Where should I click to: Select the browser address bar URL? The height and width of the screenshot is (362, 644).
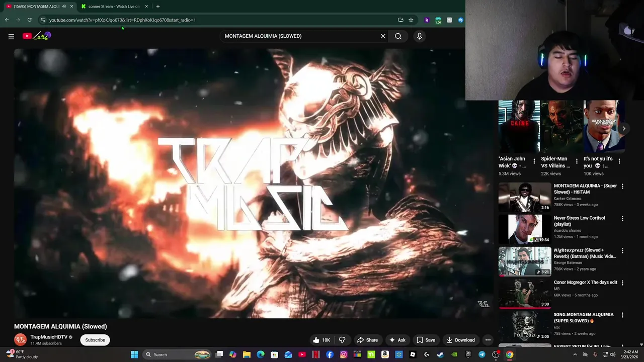(x=122, y=20)
